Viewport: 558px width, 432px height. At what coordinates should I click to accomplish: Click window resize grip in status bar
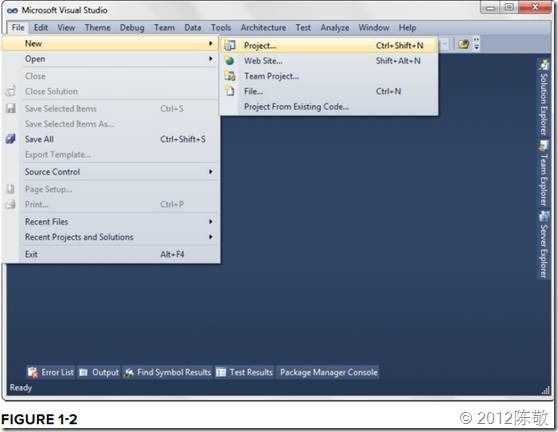pyautogui.click(x=546, y=390)
